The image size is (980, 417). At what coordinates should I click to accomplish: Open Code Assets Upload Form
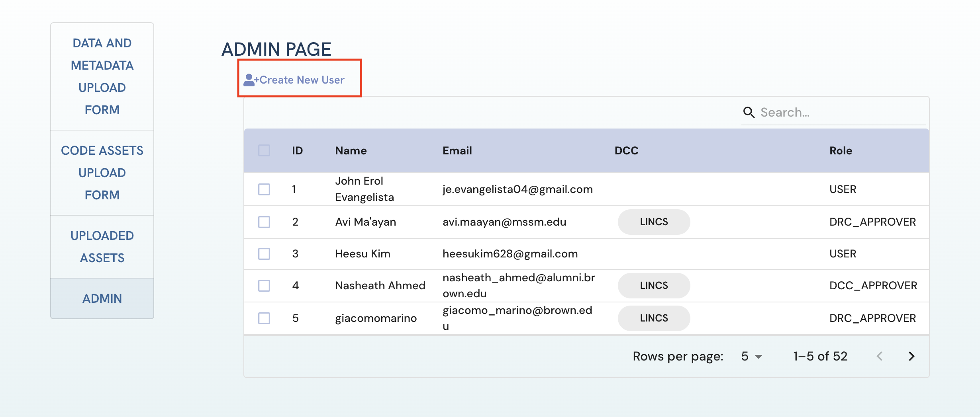point(102,173)
